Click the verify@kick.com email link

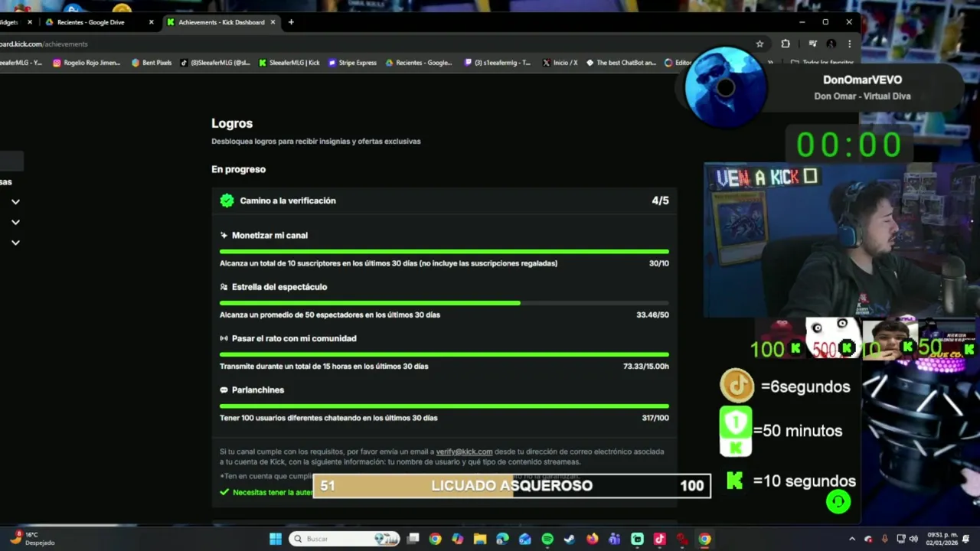[x=464, y=452]
